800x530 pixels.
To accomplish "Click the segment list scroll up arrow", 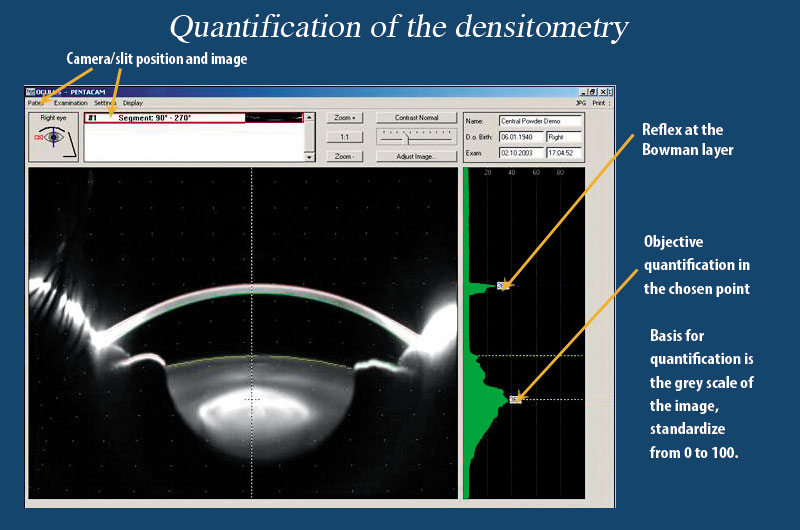I will coord(309,117).
